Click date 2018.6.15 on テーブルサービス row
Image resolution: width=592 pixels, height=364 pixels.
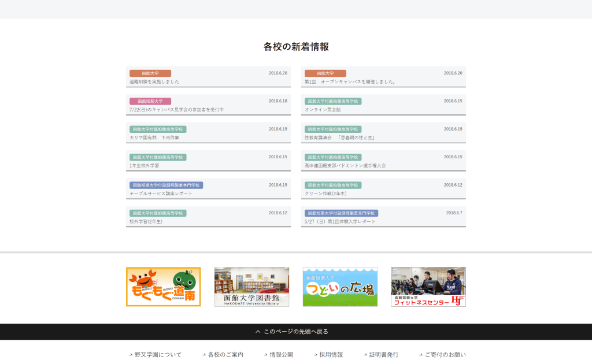click(x=278, y=185)
